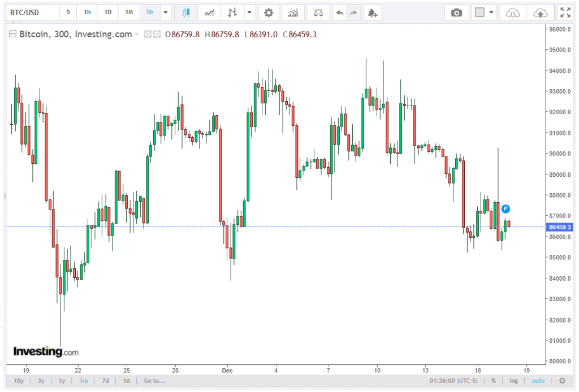Expand the bar style dropdown arrow

click(x=249, y=12)
